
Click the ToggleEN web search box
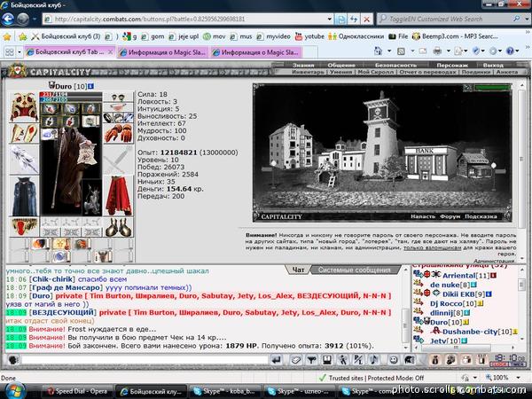pyautogui.click(x=450, y=19)
